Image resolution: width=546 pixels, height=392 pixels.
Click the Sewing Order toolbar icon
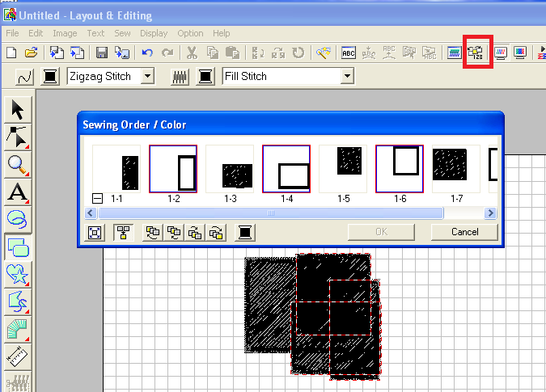pos(476,53)
